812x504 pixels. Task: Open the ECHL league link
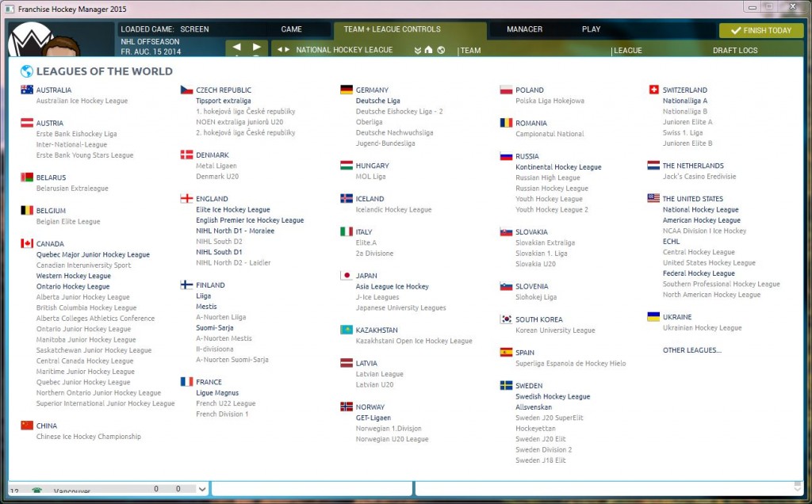coord(671,241)
